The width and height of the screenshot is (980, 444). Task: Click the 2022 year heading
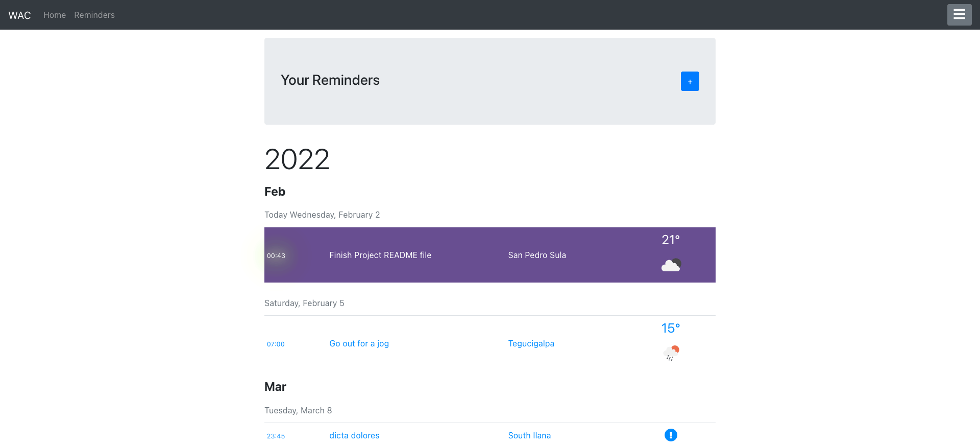tap(297, 159)
